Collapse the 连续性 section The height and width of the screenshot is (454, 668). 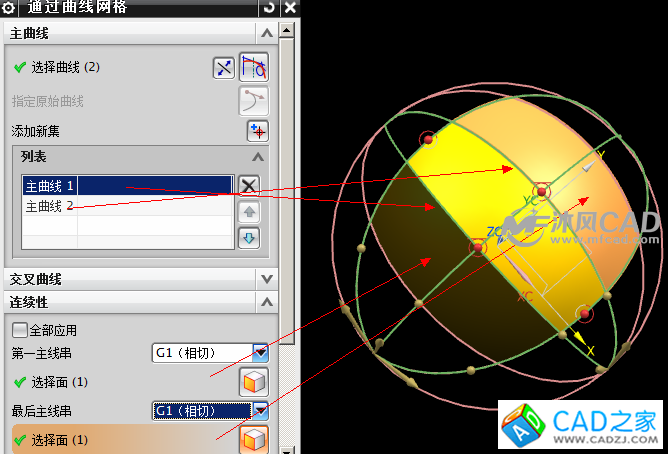click(x=266, y=302)
